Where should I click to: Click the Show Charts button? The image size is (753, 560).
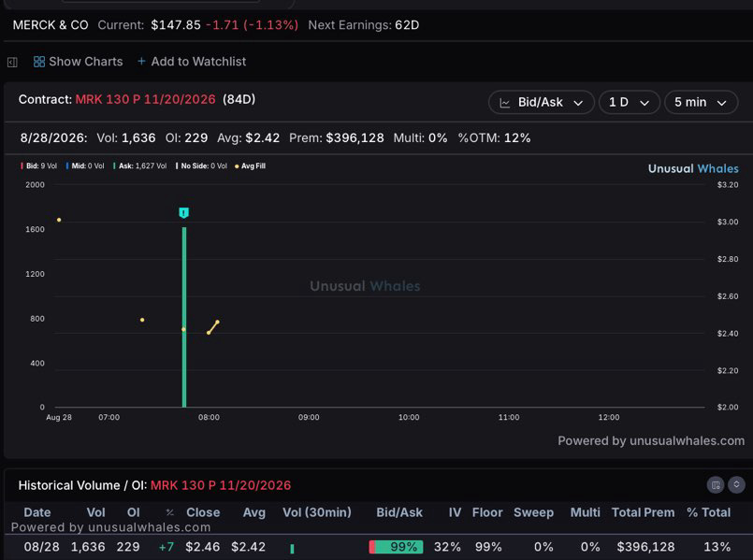[x=79, y=62]
